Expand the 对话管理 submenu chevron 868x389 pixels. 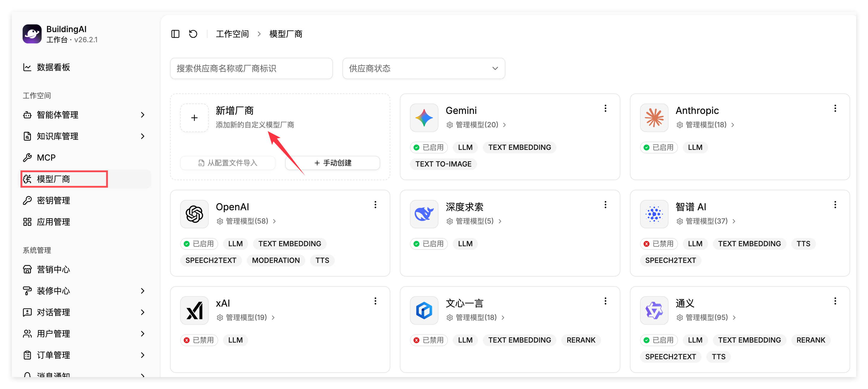pos(142,312)
